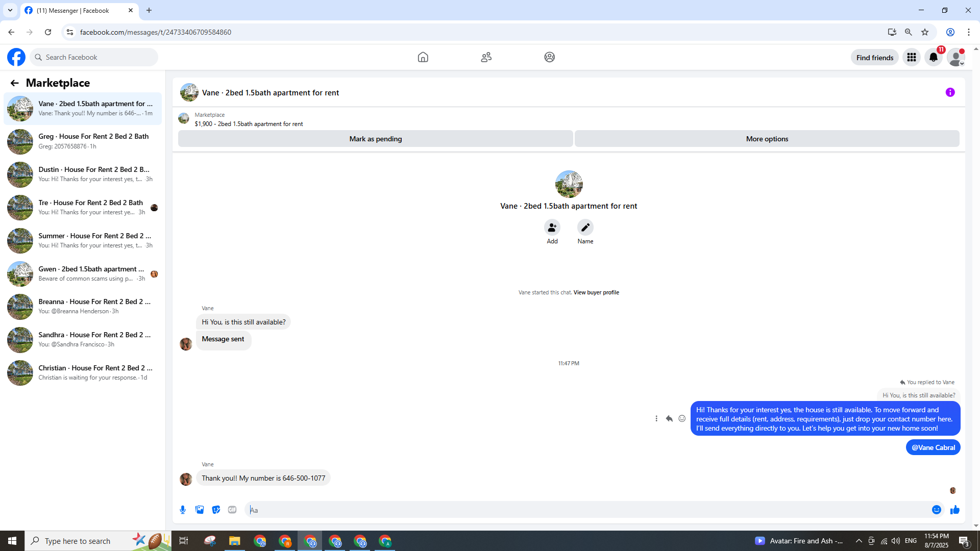Screen dimensions: 980x551
Task: Reply to the sent blue message
Action: tap(669, 418)
